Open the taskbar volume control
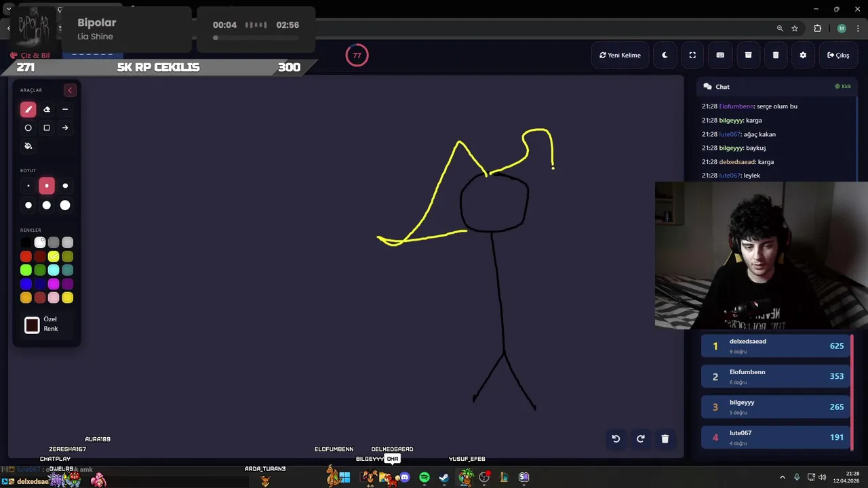This screenshot has height=488, width=868. [822, 478]
